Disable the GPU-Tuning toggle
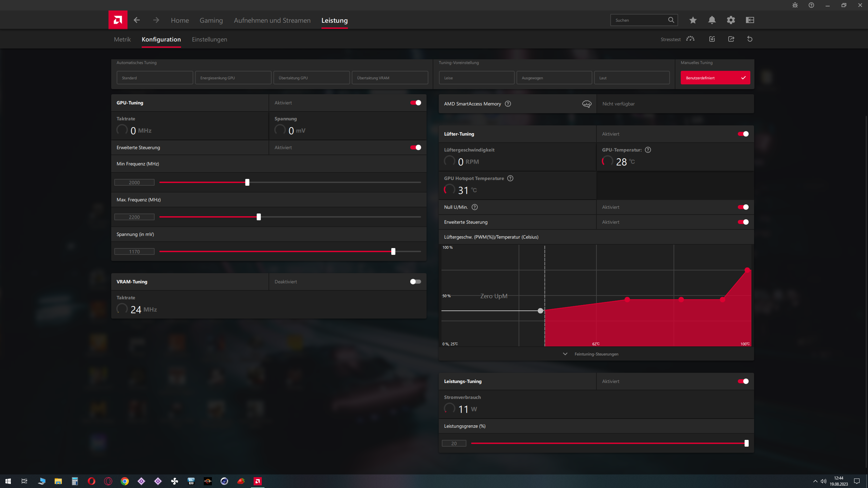 pyautogui.click(x=415, y=103)
